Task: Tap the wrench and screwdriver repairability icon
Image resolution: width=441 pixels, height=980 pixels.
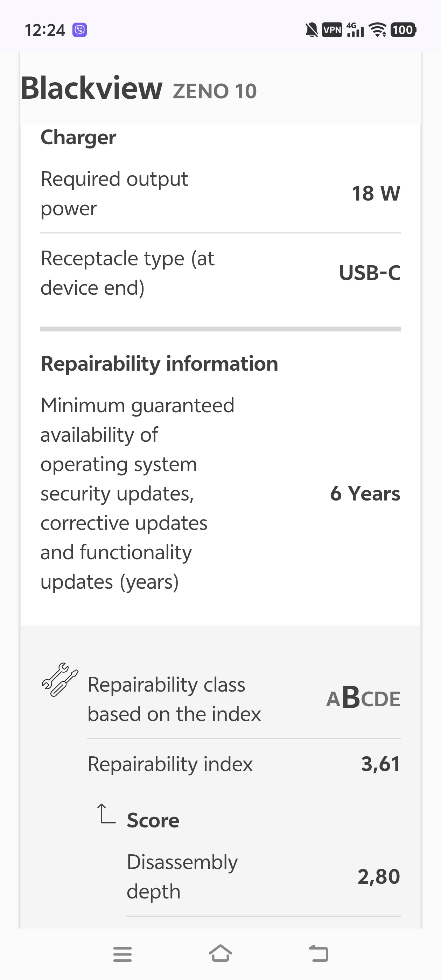Action: pyautogui.click(x=60, y=679)
